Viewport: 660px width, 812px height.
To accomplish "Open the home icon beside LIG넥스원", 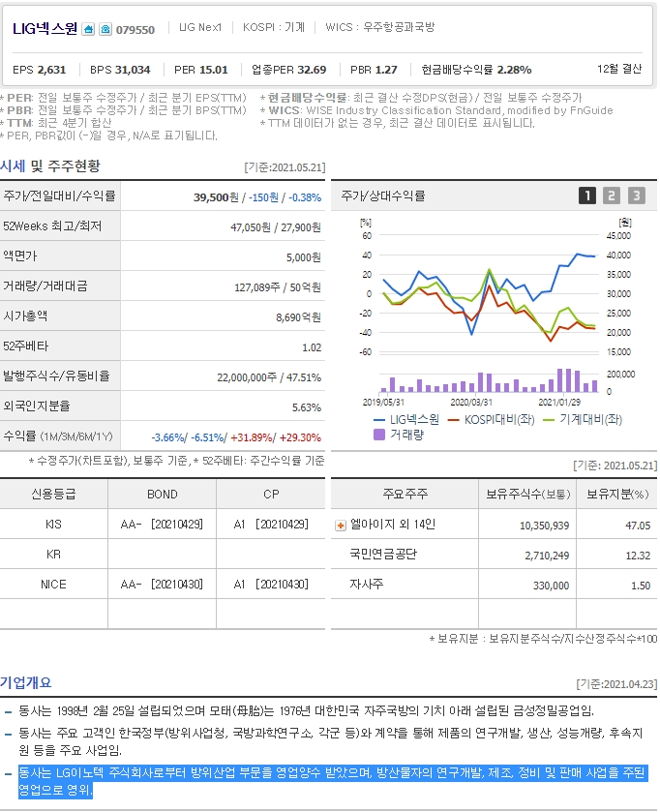I will coord(88,29).
